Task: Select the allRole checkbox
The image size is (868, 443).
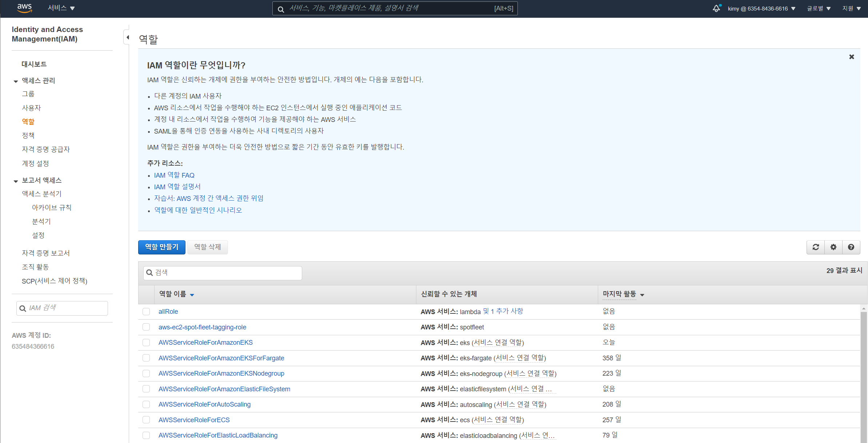Action: pos(146,312)
